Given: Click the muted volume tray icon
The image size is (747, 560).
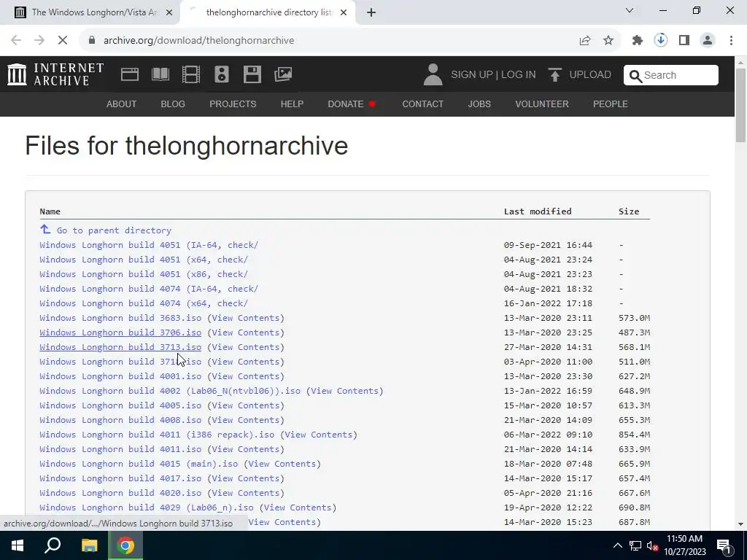Looking at the screenshot, I should (653, 545).
